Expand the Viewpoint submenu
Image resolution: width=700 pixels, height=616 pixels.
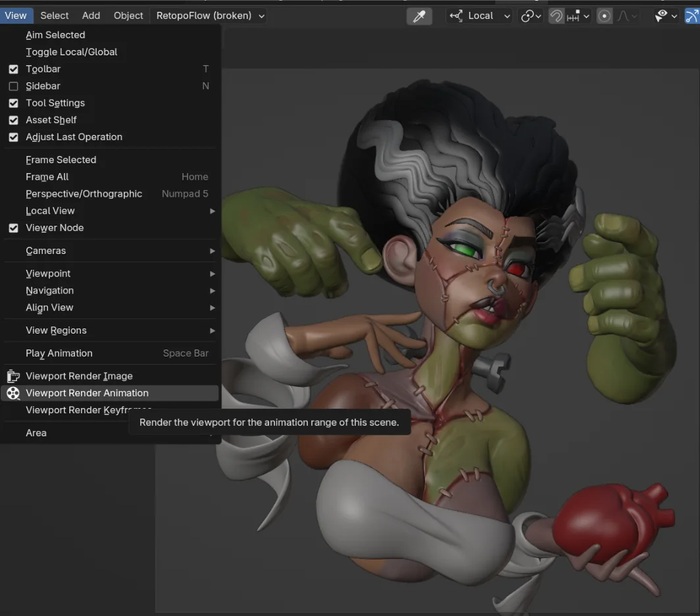click(x=111, y=273)
